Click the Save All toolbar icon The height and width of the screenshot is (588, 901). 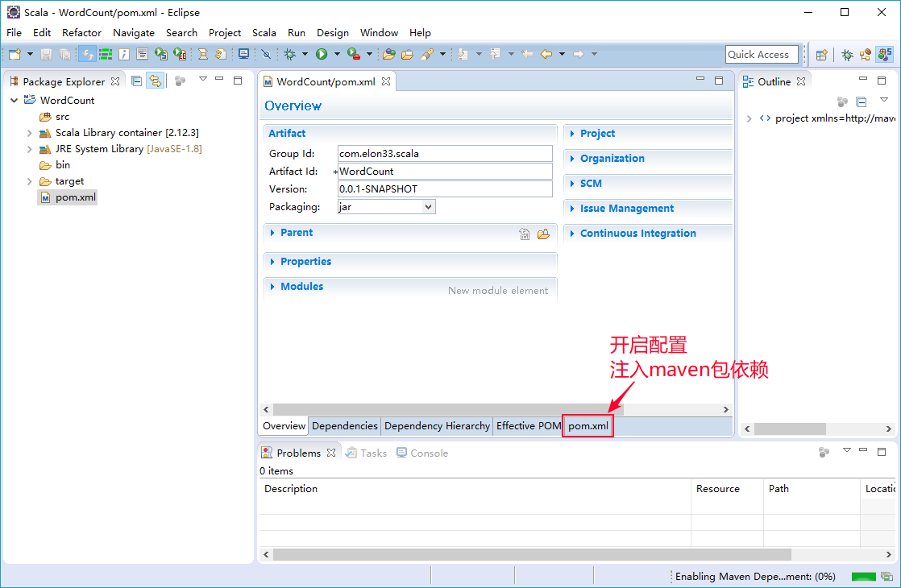(x=65, y=54)
